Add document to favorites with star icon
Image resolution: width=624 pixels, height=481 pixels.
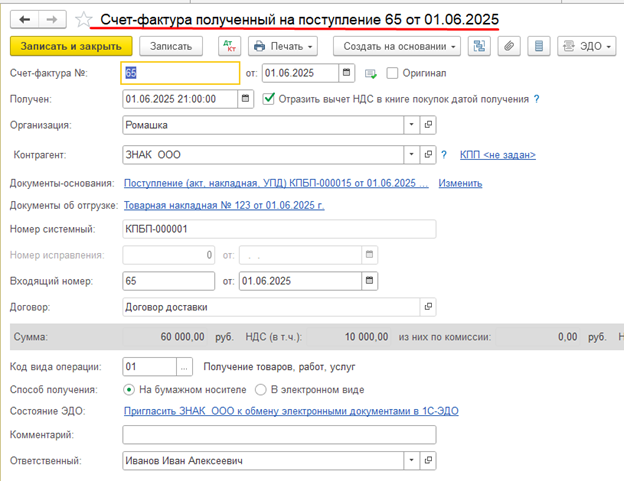(x=84, y=19)
